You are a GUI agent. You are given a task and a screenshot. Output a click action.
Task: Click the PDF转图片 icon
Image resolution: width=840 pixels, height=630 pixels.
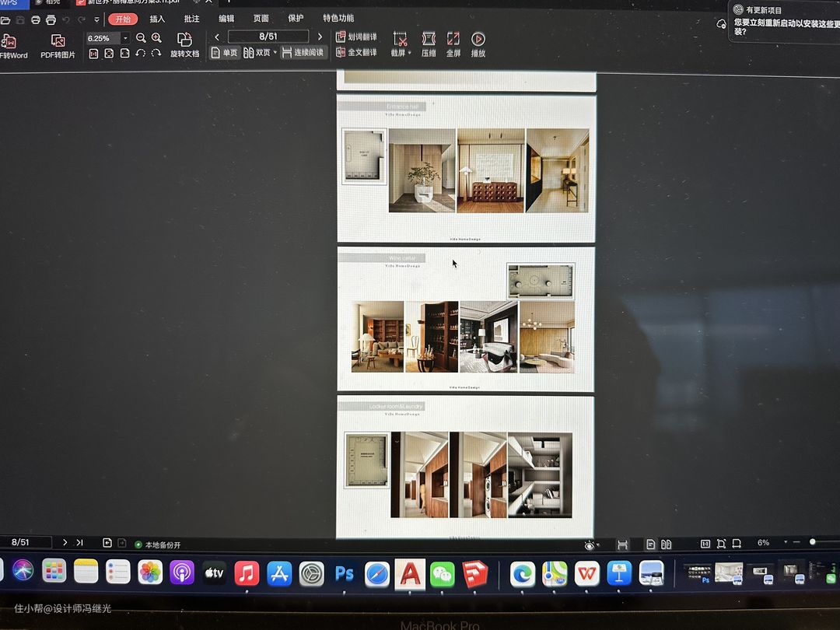click(58, 41)
